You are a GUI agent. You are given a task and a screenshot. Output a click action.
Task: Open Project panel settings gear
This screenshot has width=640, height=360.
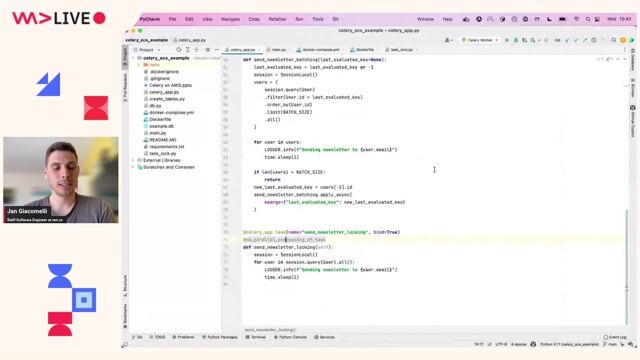coord(208,50)
